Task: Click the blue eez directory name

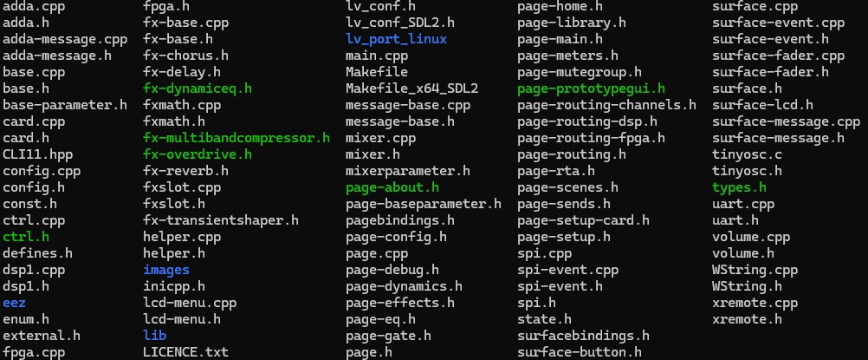Action: (x=14, y=303)
